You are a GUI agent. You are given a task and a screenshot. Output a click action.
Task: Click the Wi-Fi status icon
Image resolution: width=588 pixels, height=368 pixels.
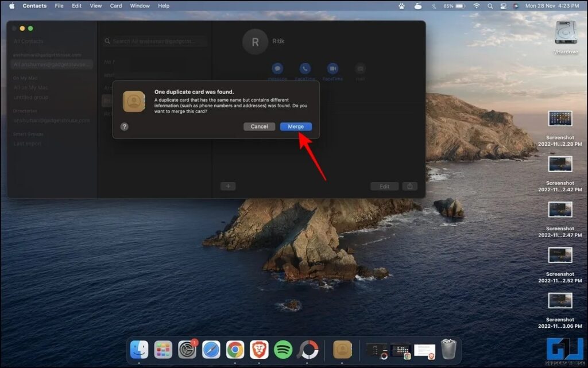point(476,6)
